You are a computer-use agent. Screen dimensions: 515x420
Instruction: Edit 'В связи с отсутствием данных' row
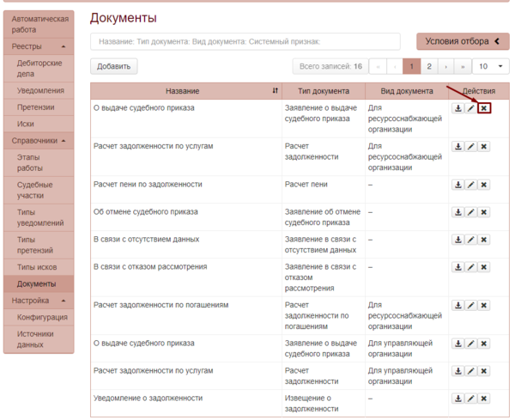pos(470,240)
